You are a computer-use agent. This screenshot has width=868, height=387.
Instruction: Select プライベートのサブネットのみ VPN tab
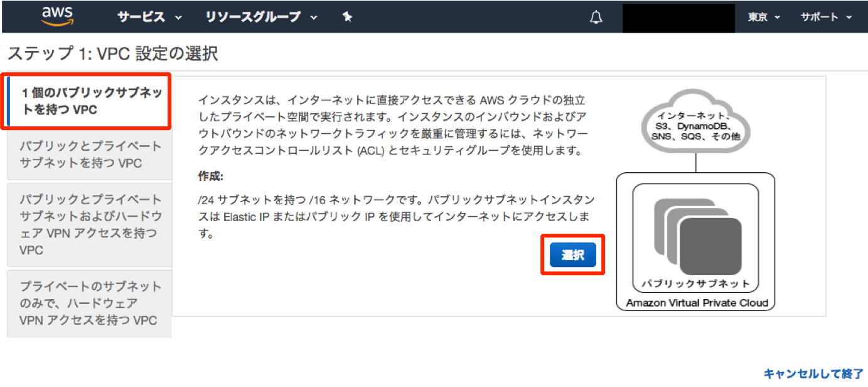[x=90, y=303]
